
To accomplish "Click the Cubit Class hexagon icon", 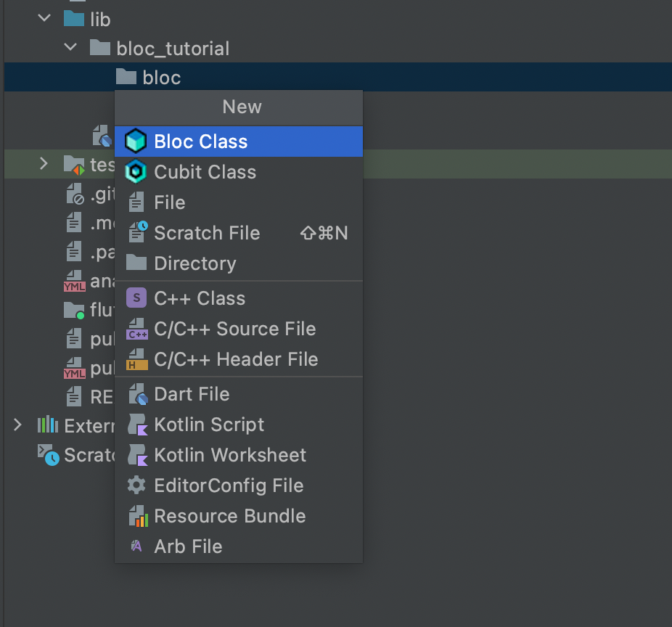I will pyautogui.click(x=136, y=172).
